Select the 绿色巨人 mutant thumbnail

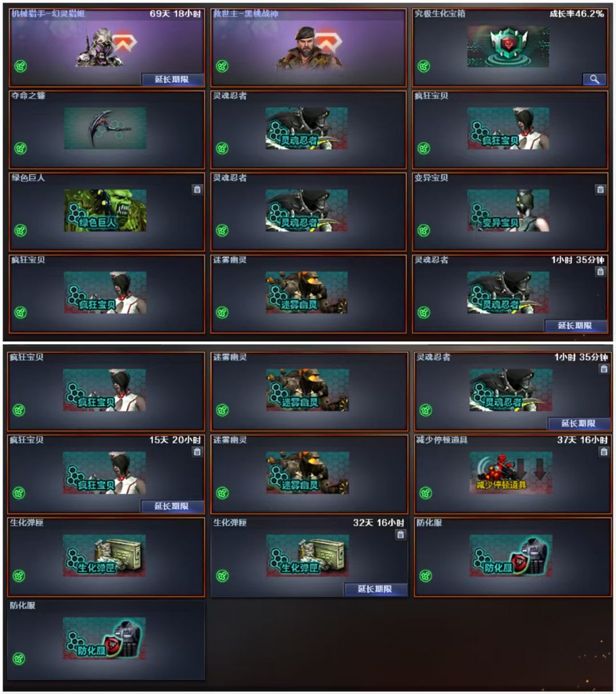[x=105, y=211]
